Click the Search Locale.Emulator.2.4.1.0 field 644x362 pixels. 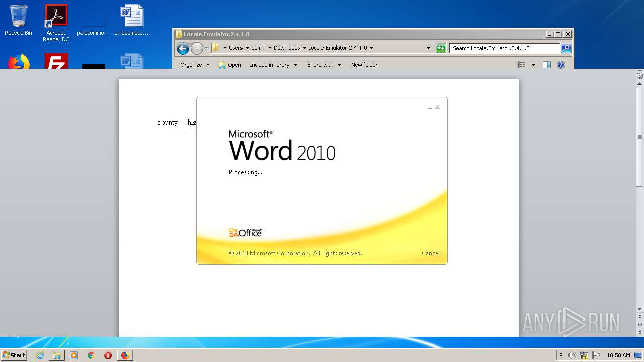pos(505,48)
